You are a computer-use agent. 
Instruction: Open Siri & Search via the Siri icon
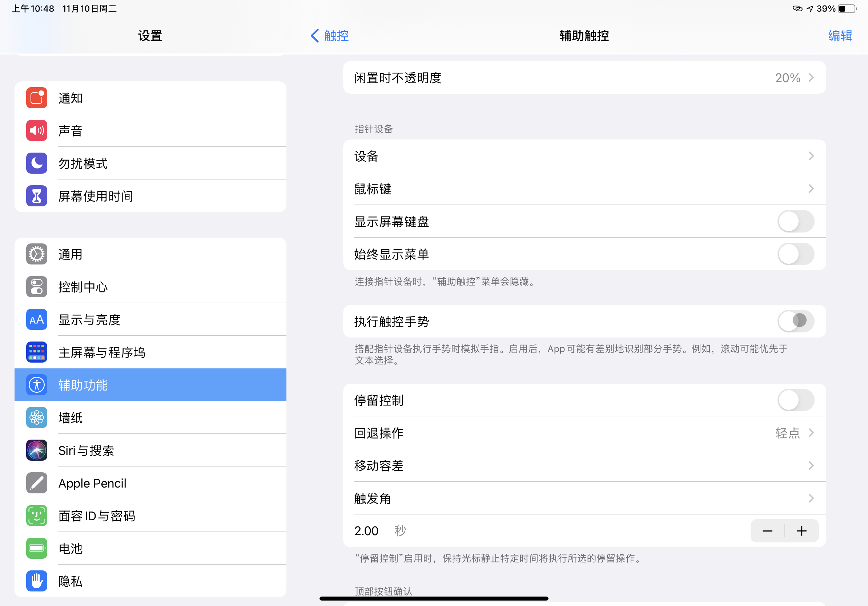37,450
